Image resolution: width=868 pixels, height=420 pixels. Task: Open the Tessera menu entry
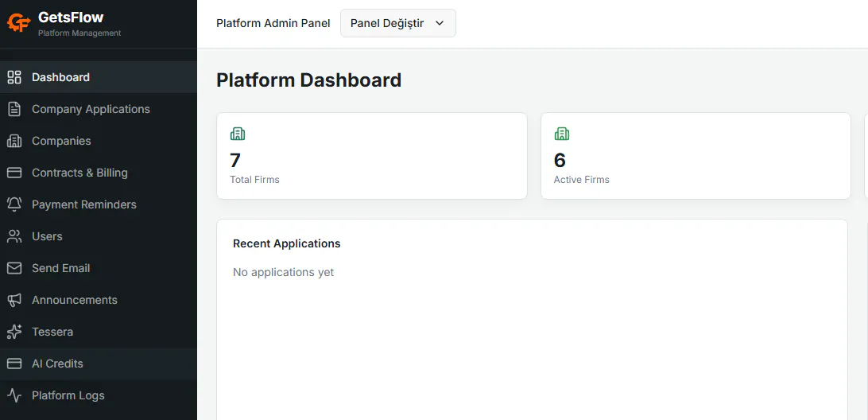click(x=99, y=332)
